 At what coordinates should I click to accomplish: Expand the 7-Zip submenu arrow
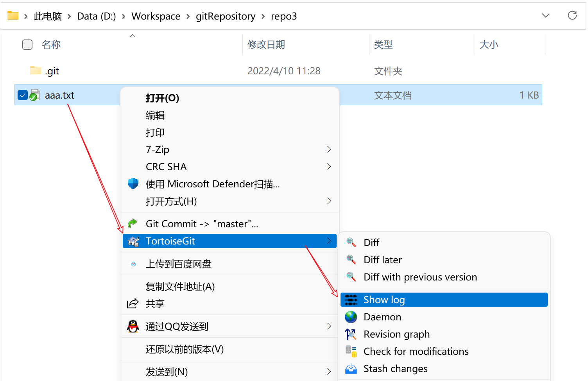coord(329,149)
